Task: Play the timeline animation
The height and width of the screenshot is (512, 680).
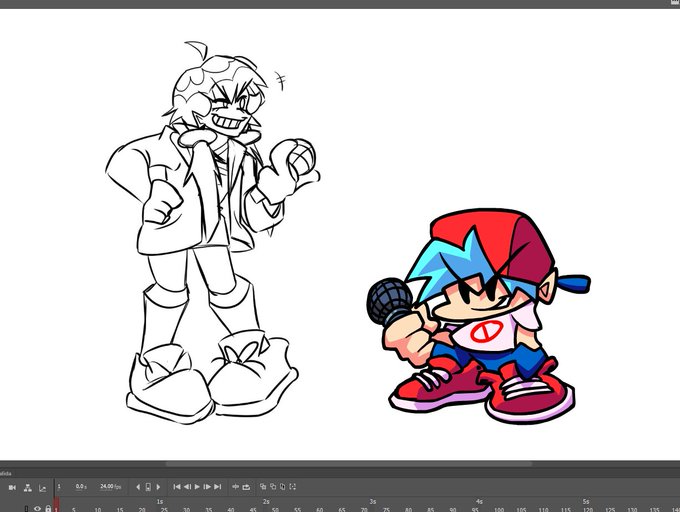Action: tap(197, 487)
